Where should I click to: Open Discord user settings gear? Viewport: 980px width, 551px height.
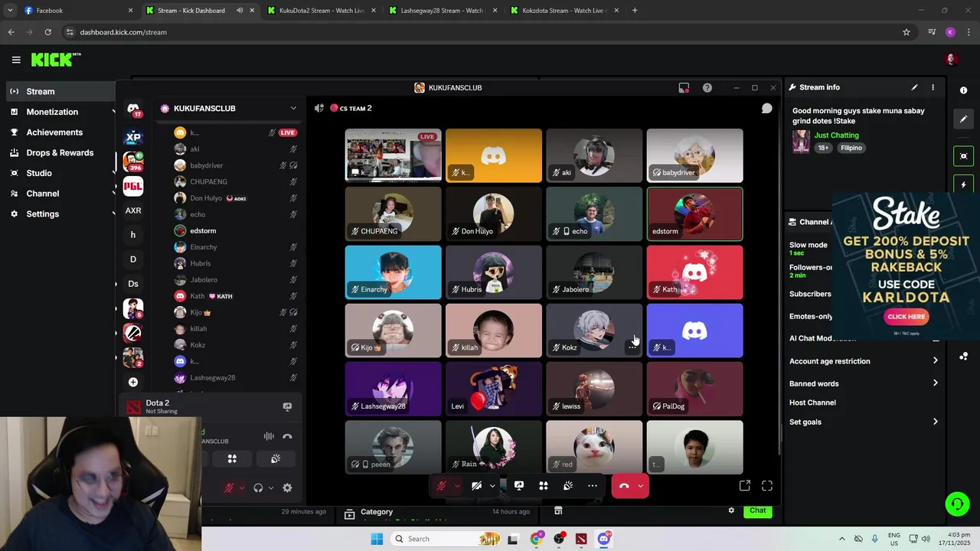[x=287, y=487]
